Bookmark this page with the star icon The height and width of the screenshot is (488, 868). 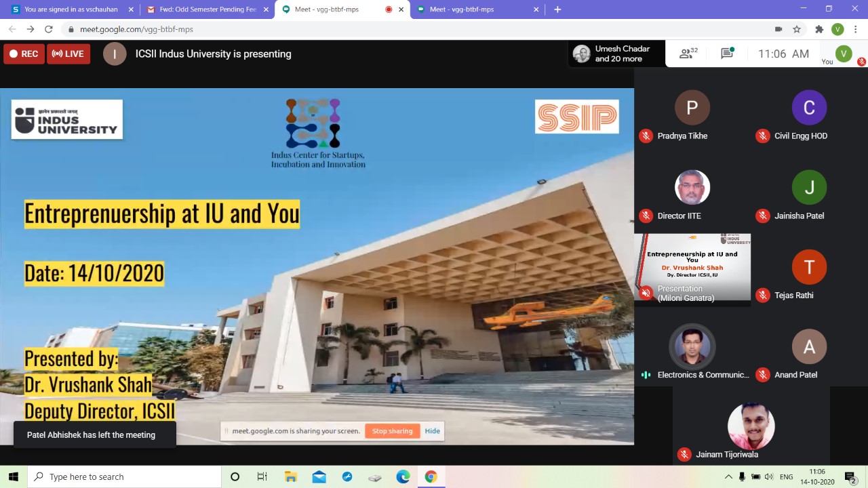797,29
